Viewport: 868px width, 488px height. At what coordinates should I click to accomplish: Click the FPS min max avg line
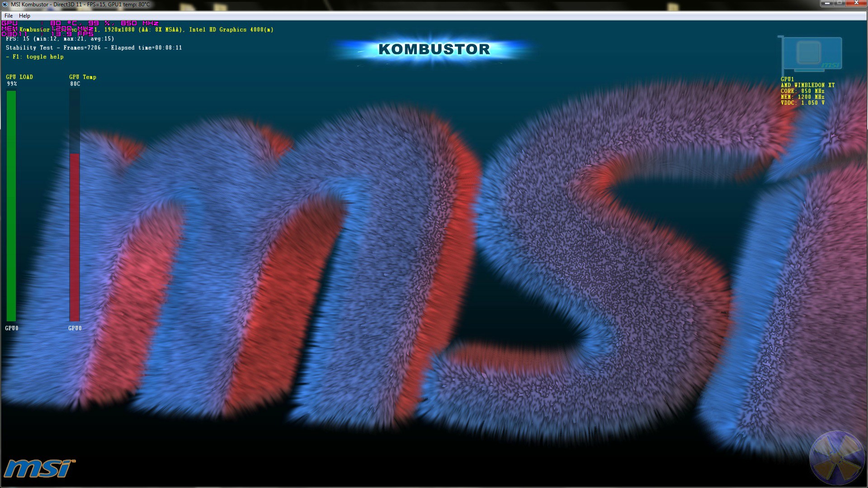60,39
